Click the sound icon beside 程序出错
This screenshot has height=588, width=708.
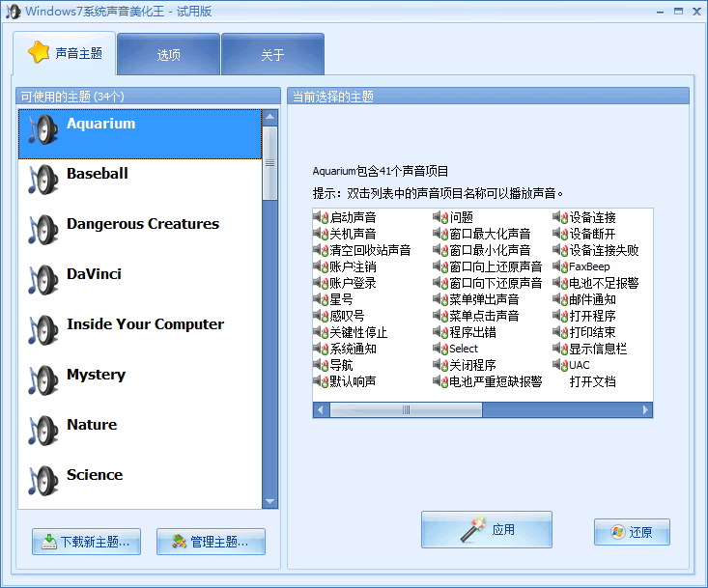[440, 332]
